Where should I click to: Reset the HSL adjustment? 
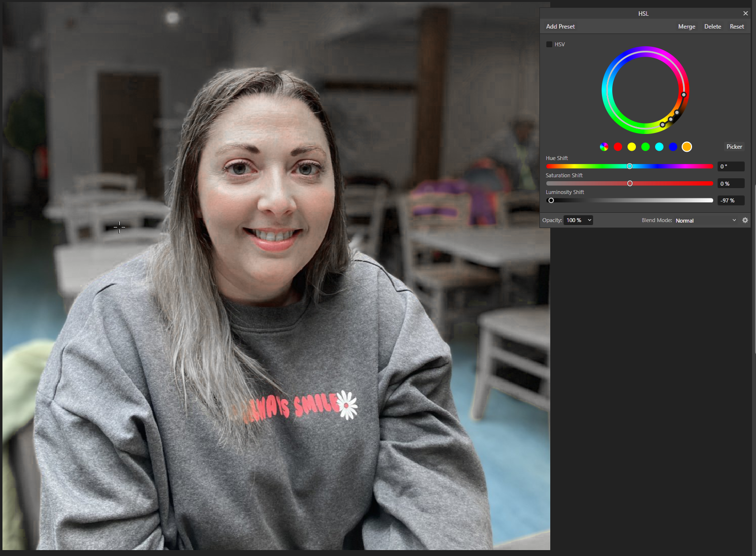click(736, 27)
